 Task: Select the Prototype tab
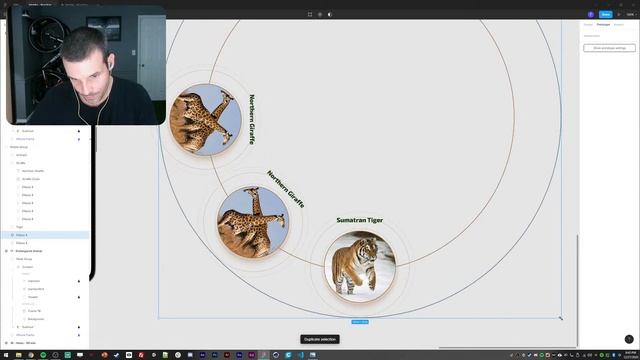[603, 25]
